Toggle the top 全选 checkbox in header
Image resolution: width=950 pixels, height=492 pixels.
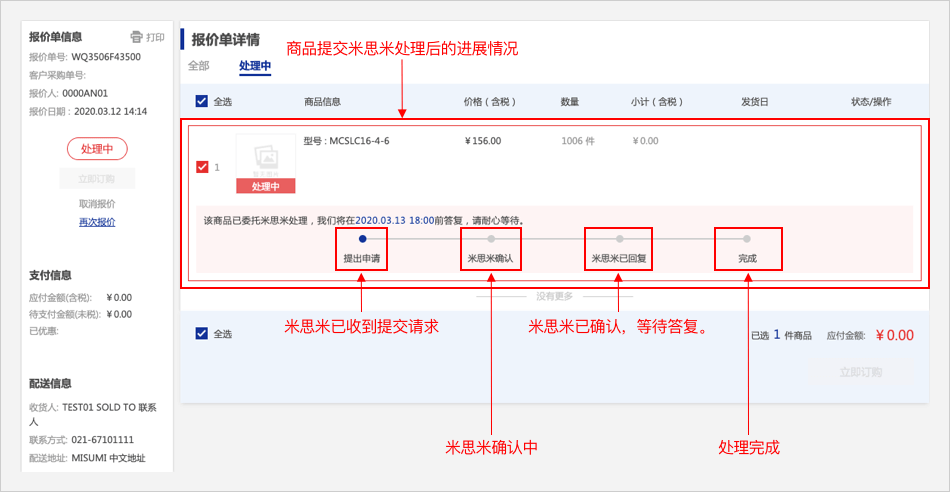202,101
